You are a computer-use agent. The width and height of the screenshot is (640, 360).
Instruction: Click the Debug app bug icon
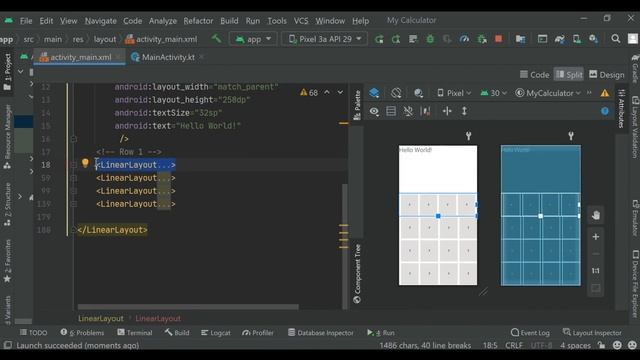pos(430,39)
